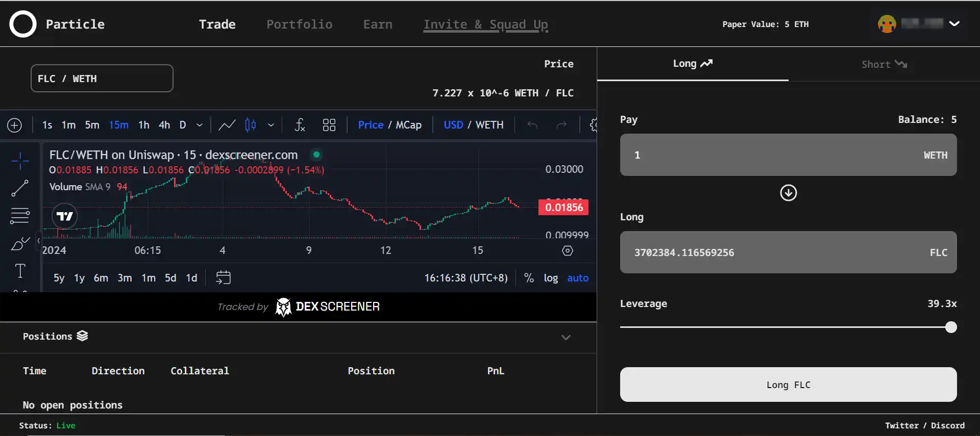Collapse the Positions panel chevron
This screenshot has height=436, width=980.
566,337
